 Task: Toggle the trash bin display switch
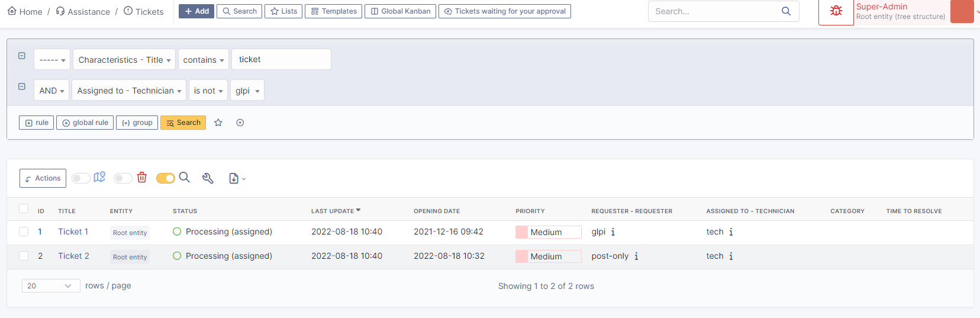tap(123, 178)
